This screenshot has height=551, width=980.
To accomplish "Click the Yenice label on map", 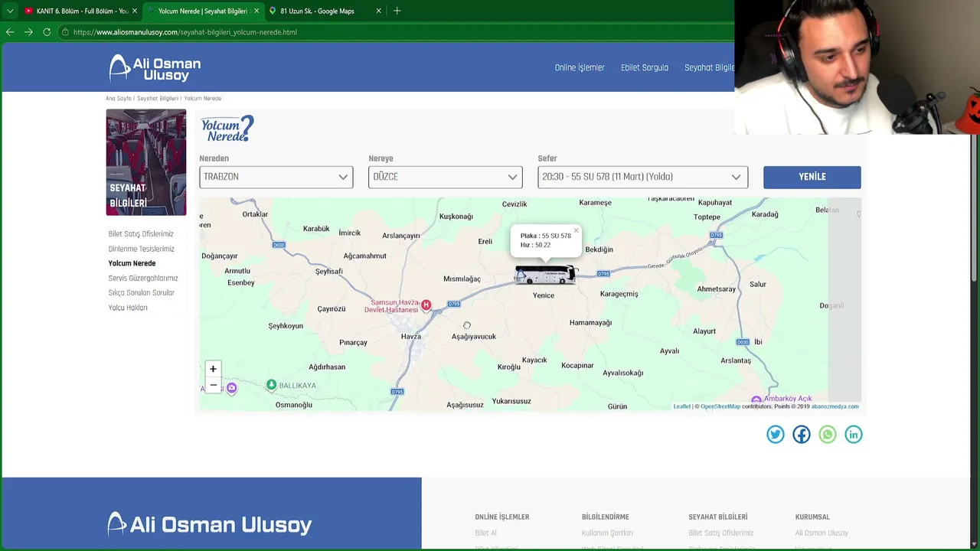I will coord(544,295).
